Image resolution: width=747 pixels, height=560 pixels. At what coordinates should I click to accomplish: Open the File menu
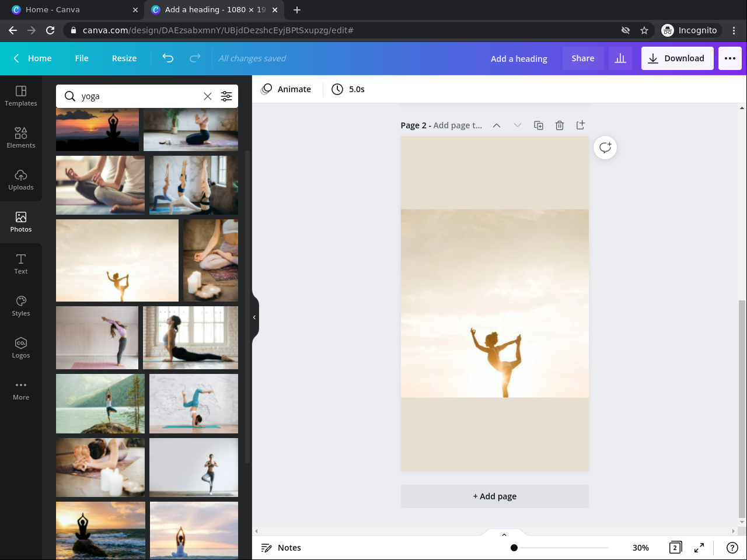coord(82,58)
